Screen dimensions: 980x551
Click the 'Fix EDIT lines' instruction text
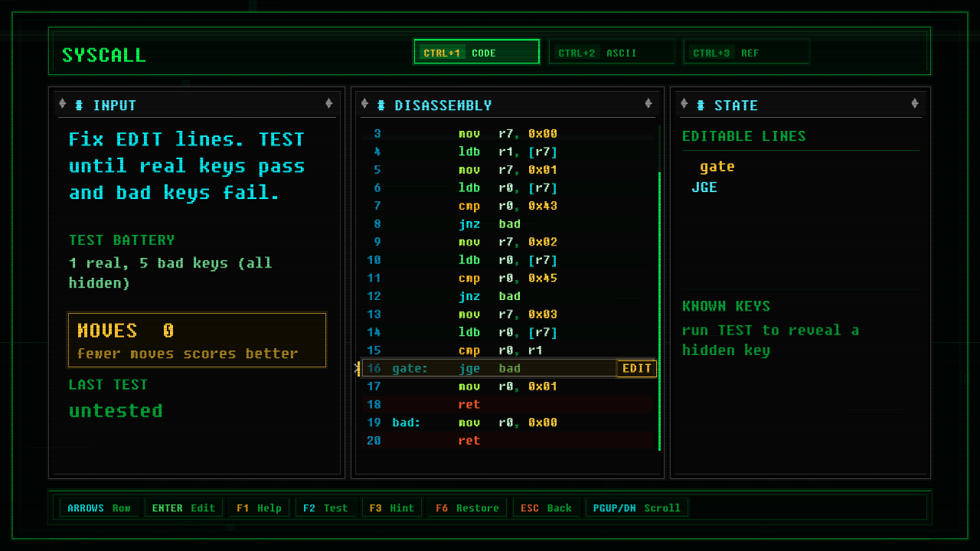(187, 166)
